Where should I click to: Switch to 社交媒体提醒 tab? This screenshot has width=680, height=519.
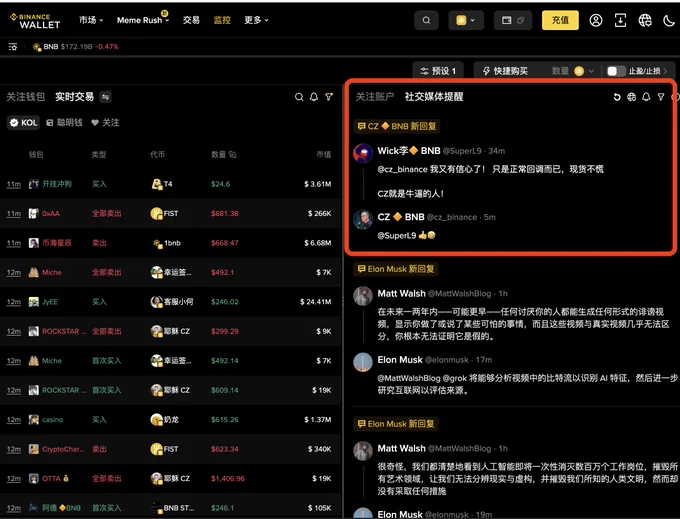434,97
